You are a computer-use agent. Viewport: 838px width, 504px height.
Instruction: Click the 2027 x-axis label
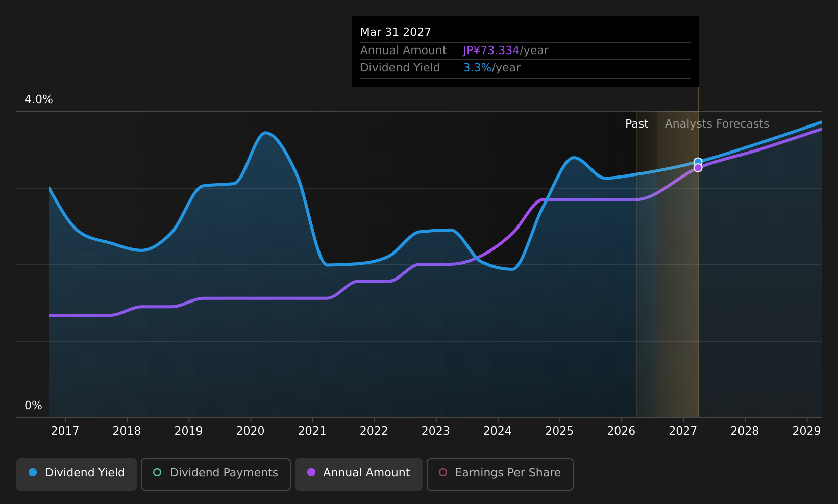(x=683, y=431)
